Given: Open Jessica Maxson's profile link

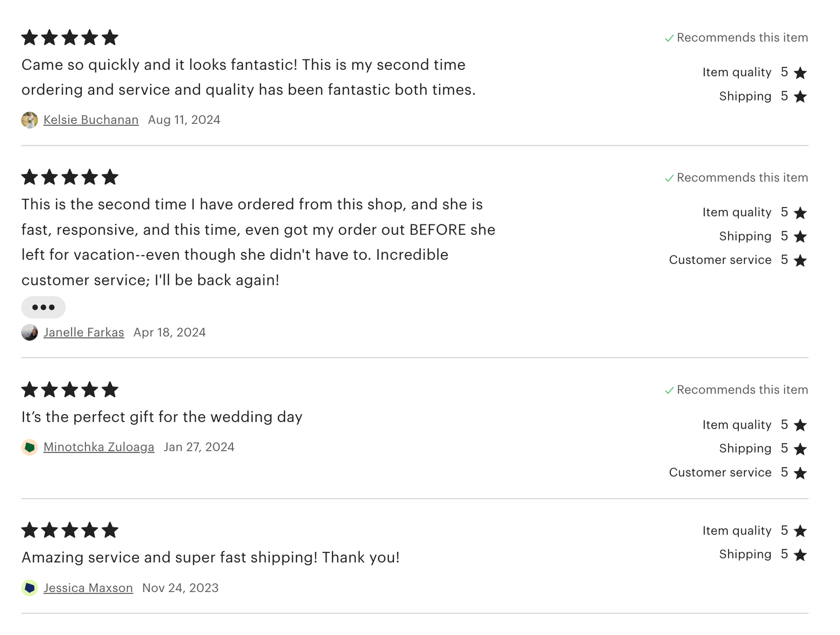Looking at the screenshot, I should (x=88, y=588).
